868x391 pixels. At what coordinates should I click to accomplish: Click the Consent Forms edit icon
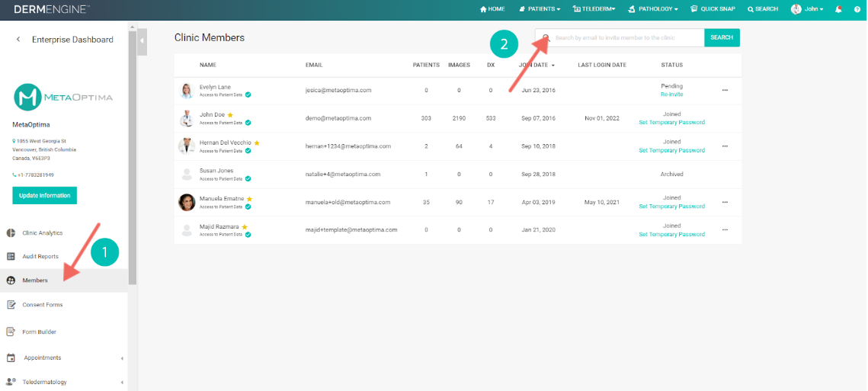coord(11,305)
